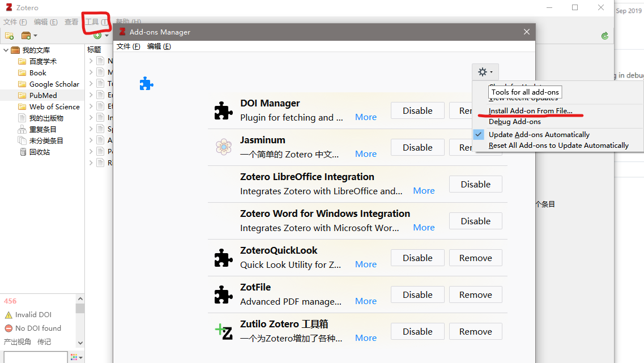
Task: Expand the item row starting with N
Action: [x=91, y=61]
